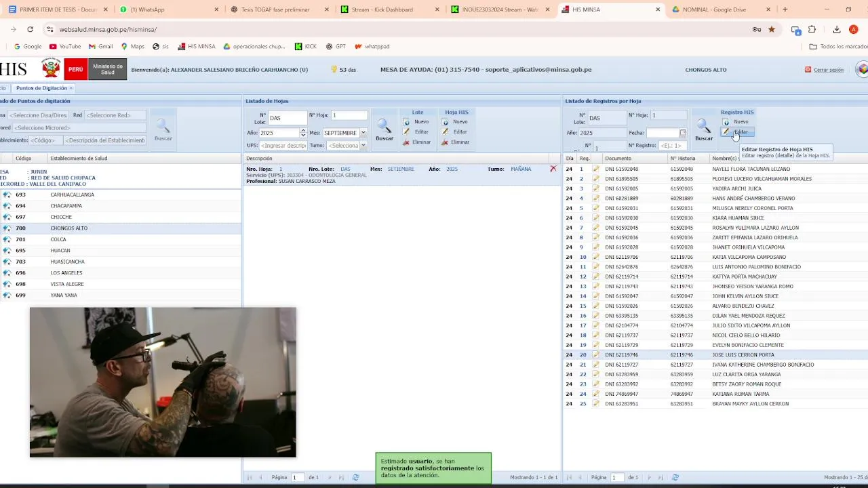This screenshot has width=868, height=488.
Task: Open edit pencil for NAYELI FLORA TACUNAN LOZANO
Action: pyautogui.click(x=596, y=169)
